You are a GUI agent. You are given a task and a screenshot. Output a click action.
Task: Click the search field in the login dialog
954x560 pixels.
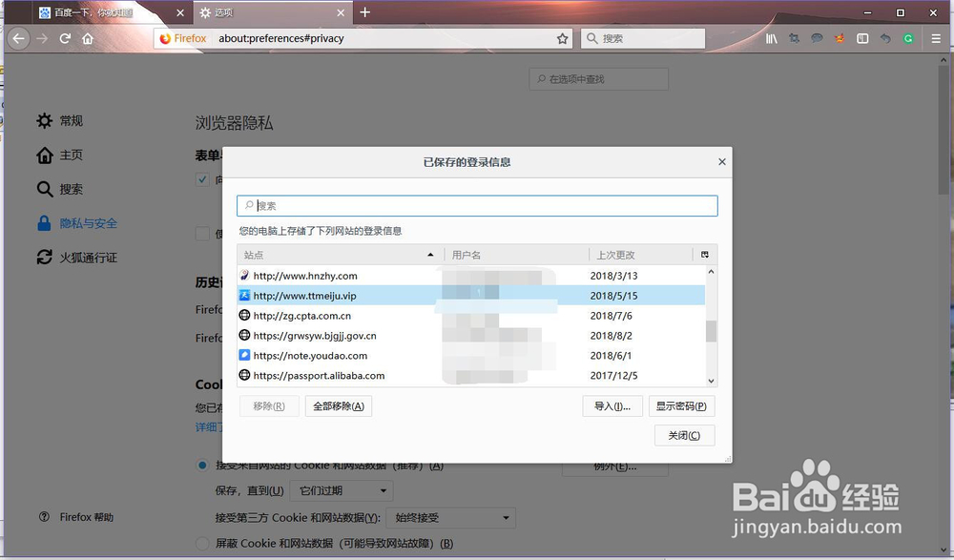point(477,205)
